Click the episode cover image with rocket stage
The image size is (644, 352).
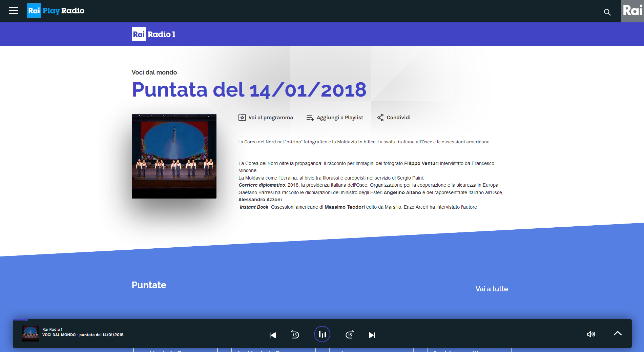tap(174, 156)
